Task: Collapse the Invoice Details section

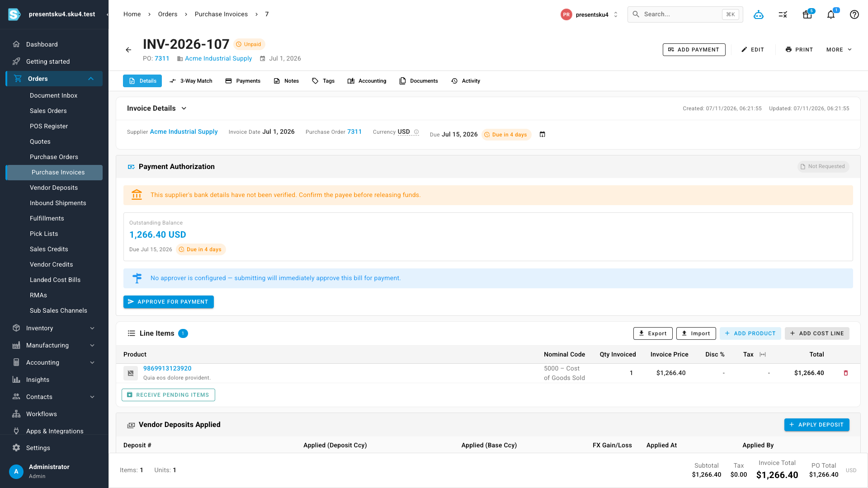Action: coord(184,108)
